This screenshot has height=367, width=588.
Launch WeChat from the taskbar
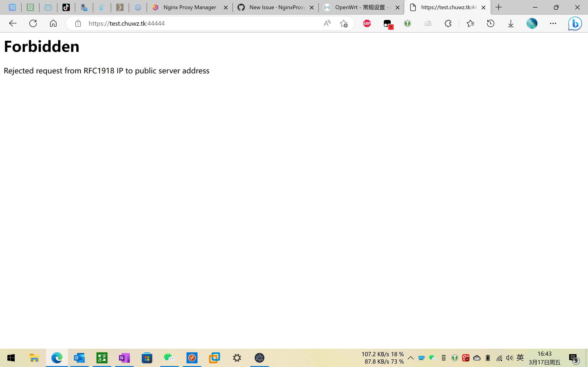click(x=169, y=357)
